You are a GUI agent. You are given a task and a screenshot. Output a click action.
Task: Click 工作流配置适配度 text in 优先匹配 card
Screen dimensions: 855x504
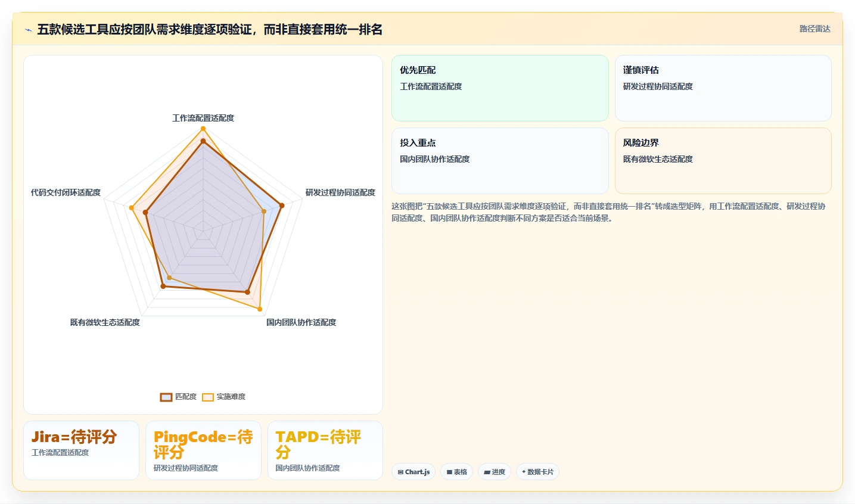pyautogui.click(x=431, y=86)
